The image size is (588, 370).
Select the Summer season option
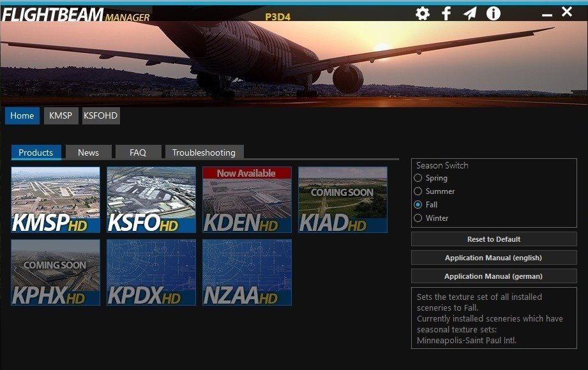pos(418,191)
